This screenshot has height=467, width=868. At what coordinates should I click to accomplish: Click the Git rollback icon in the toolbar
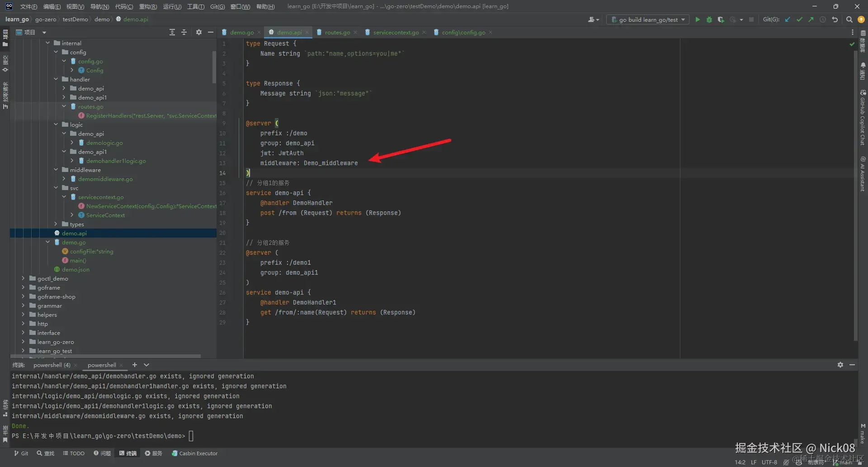click(835, 19)
